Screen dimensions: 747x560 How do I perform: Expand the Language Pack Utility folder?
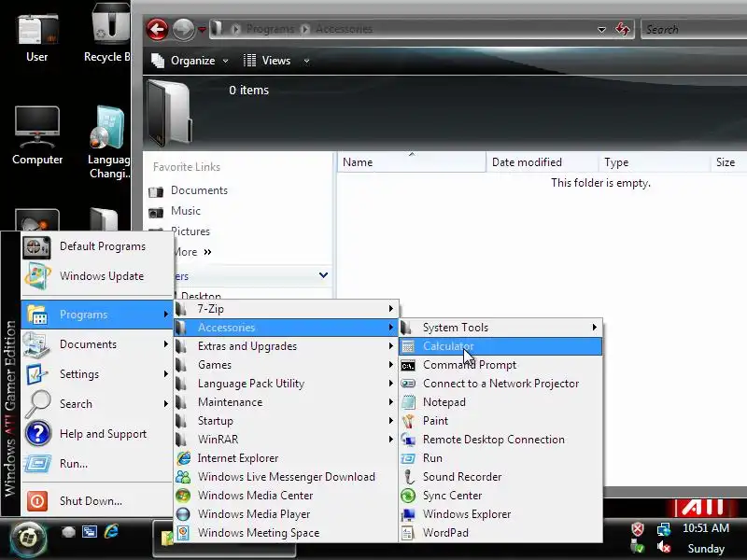287,384
